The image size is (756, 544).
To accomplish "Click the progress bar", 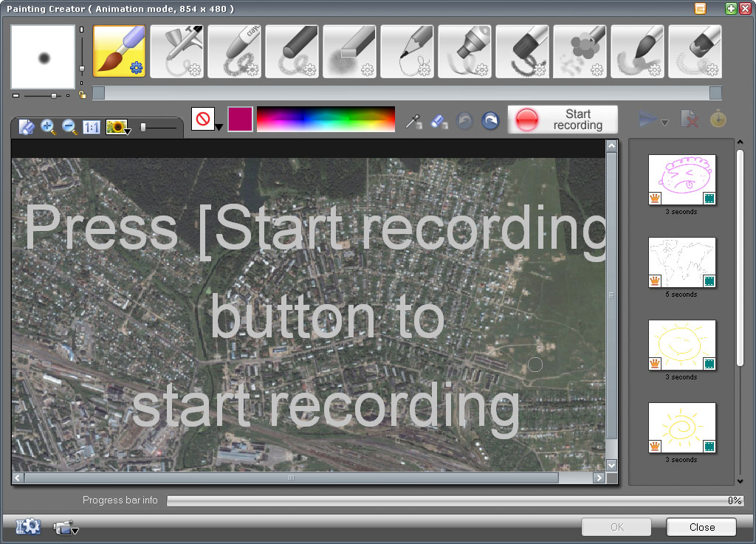I will [455, 500].
